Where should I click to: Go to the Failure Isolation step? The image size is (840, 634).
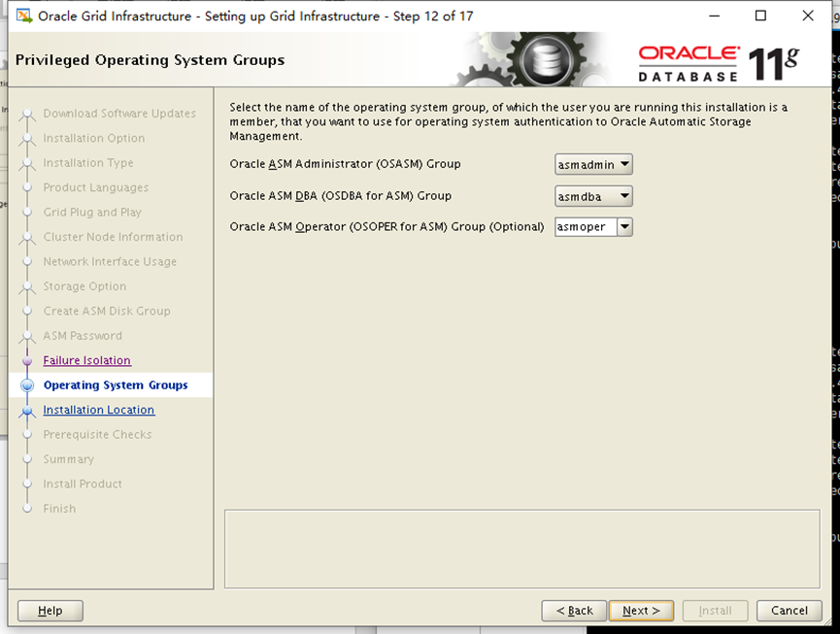click(x=86, y=361)
